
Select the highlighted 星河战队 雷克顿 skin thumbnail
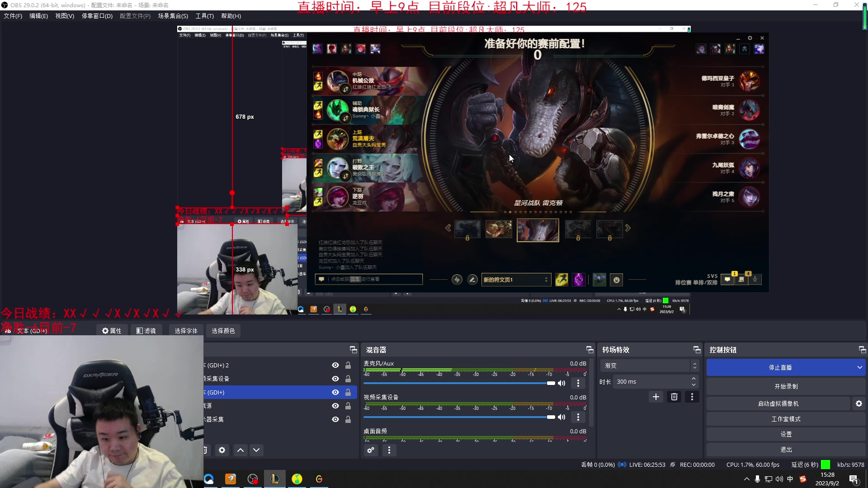coord(538,230)
